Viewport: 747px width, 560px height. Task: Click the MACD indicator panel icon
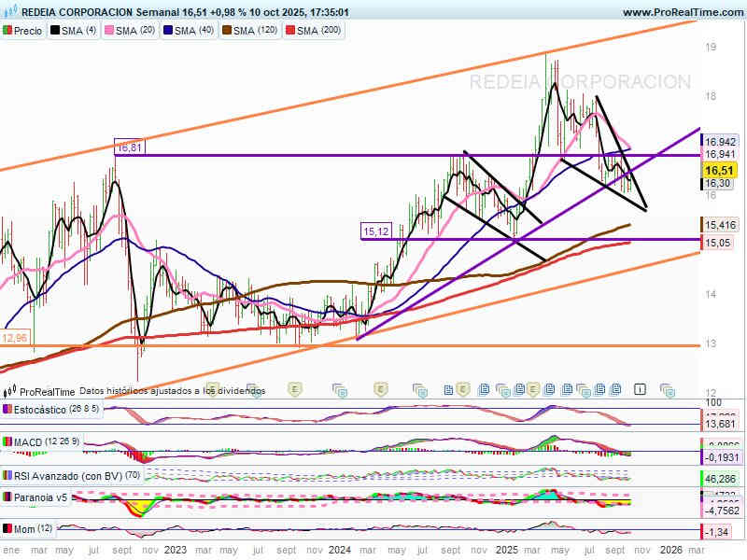pyautogui.click(x=7, y=441)
